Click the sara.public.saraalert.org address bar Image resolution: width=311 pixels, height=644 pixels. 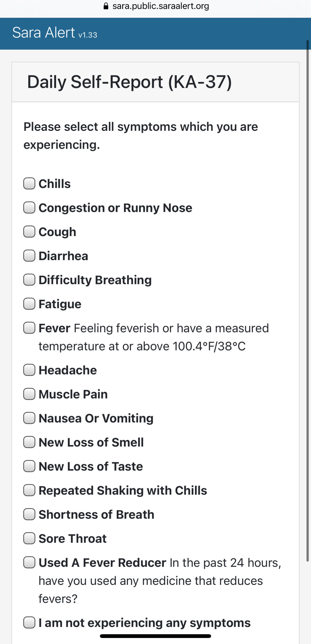tap(156, 6)
